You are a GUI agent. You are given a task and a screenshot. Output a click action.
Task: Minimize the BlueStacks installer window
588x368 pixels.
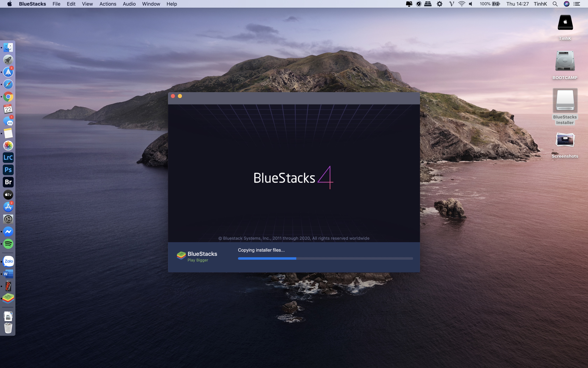point(180,96)
